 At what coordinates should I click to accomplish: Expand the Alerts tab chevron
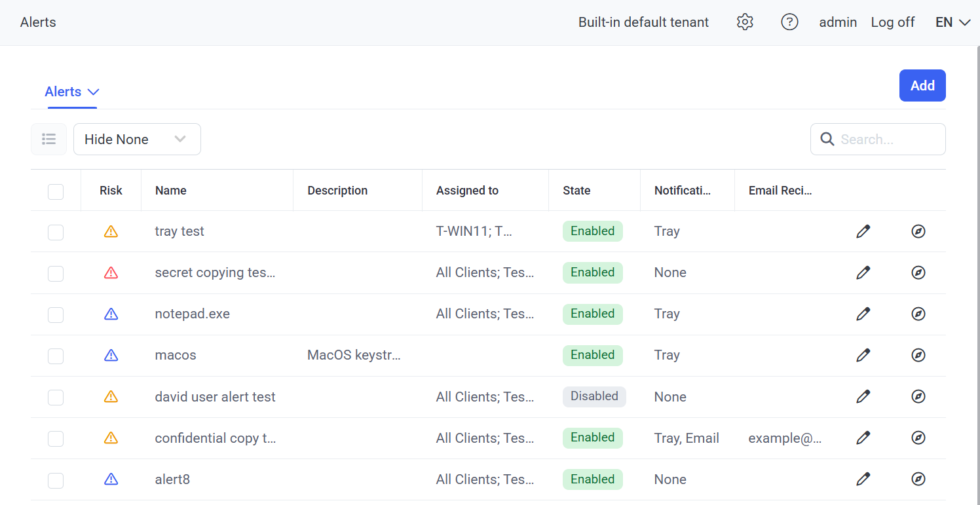coord(93,92)
